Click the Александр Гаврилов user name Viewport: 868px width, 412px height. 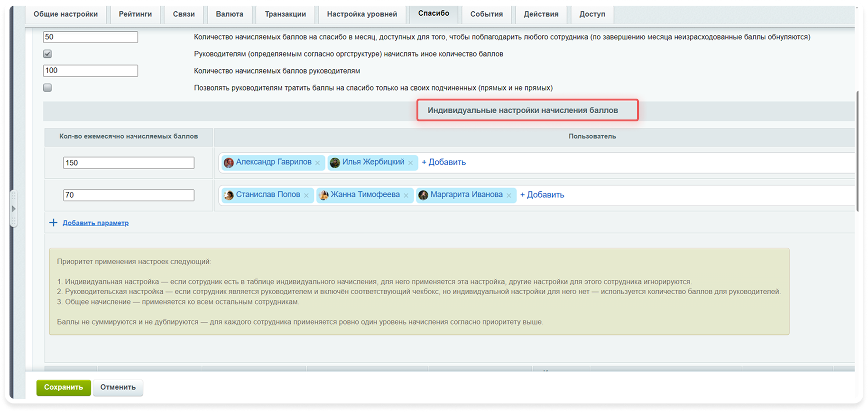tap(274, 162)
